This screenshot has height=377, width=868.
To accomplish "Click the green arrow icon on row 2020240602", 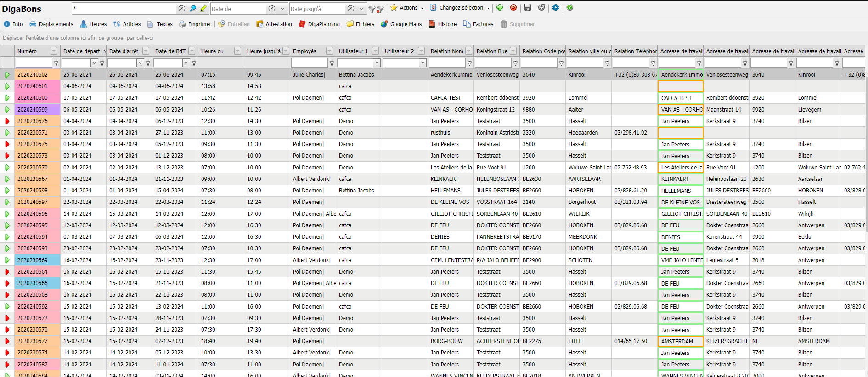I will (x=7, y=74).
